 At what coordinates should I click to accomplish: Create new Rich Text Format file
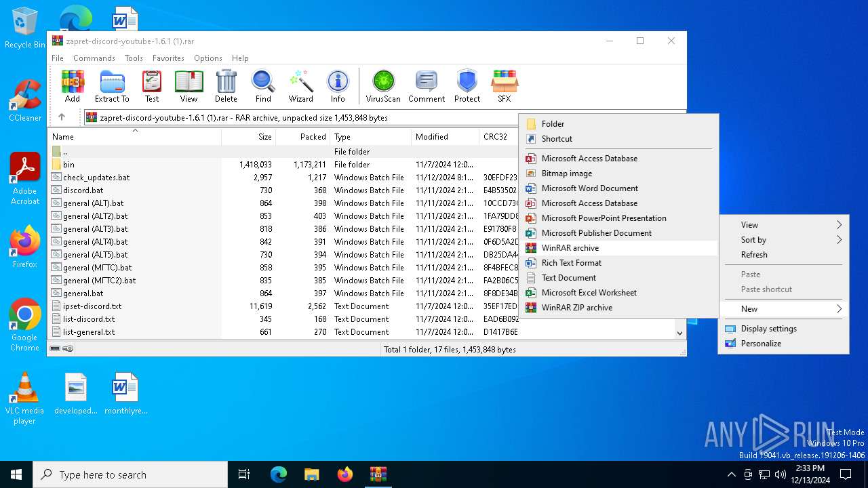tap(618, 263)
